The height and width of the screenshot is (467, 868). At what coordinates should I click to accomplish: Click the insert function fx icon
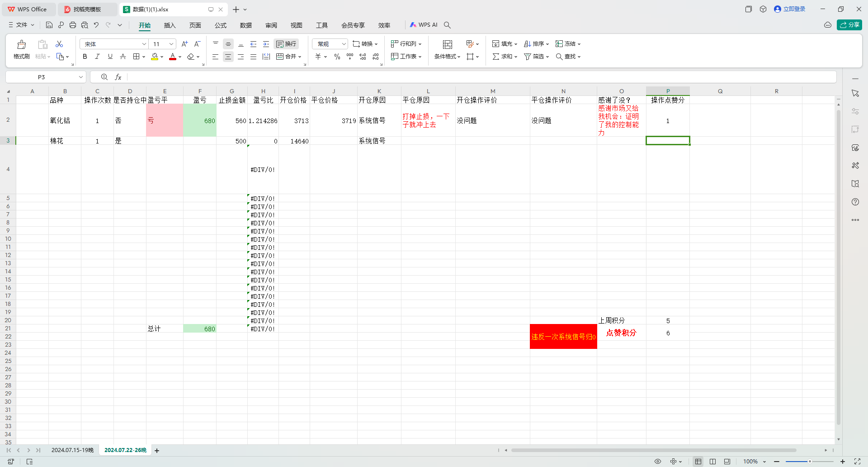tap(118, 77)
